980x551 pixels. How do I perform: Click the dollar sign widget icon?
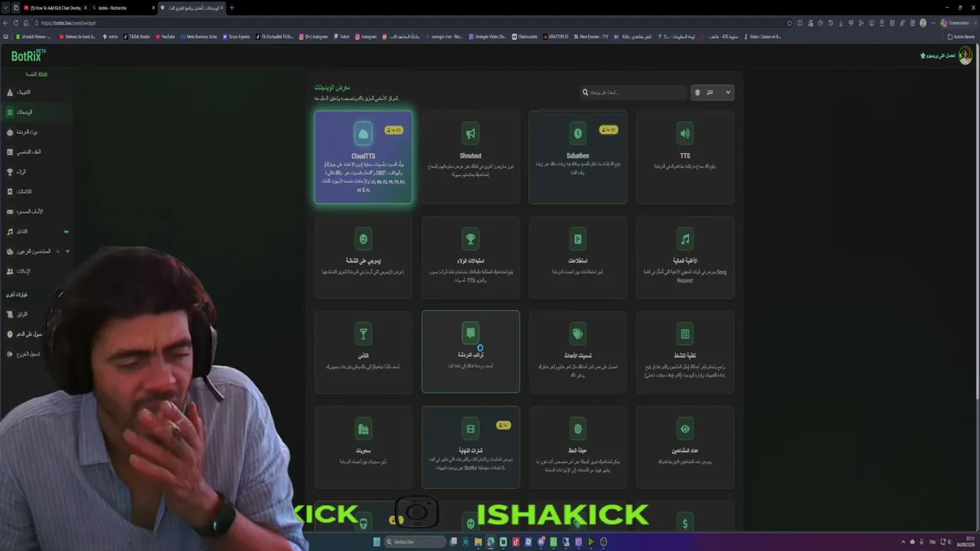(x=685, y=523)
